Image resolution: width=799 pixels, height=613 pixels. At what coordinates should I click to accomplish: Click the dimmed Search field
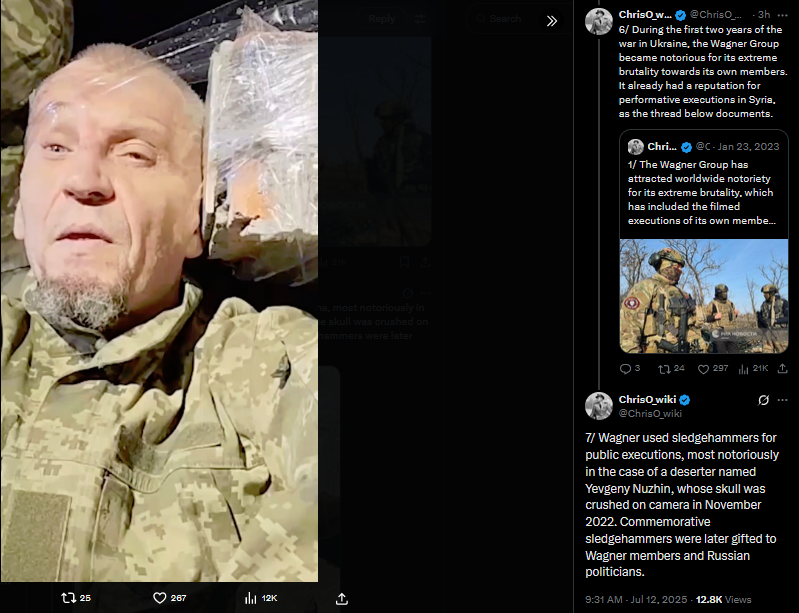(x=504, y=19)
